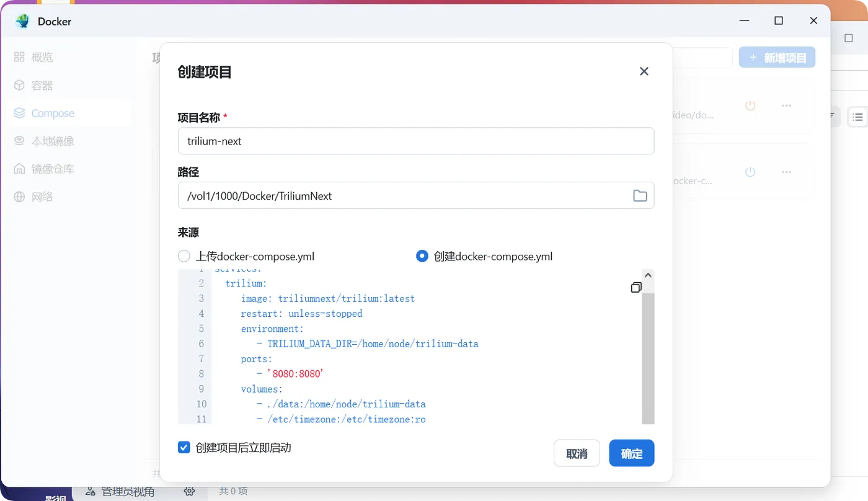Click the TRILIUM_DATA_DIR environment line
The width and height of the screenshot is (868, 501).
click(367, 344)
